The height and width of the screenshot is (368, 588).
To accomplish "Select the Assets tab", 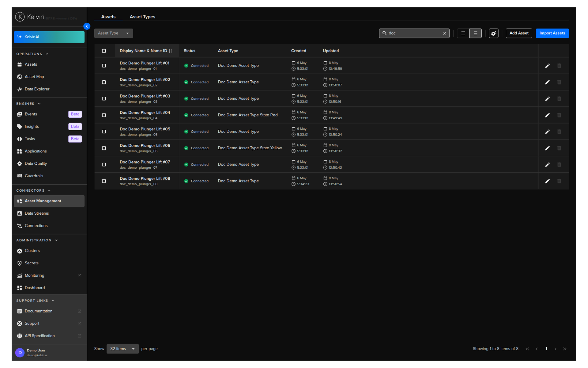I will click(x=108, y=17).
